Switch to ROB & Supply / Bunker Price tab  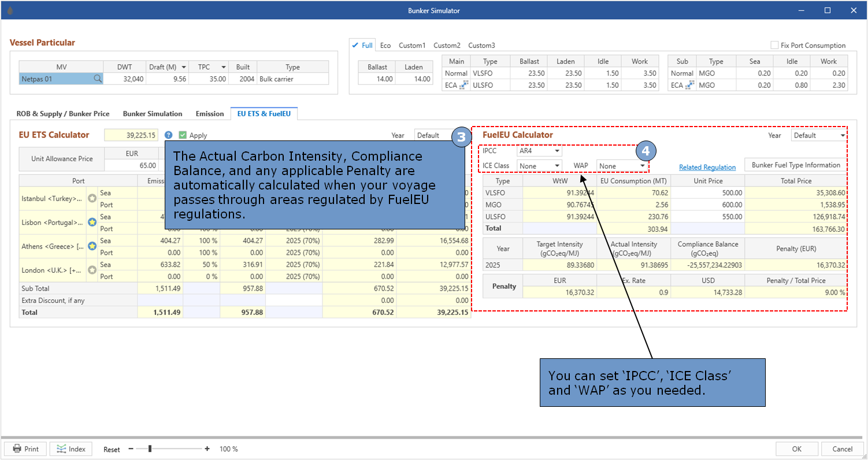[x=64, y=114]
